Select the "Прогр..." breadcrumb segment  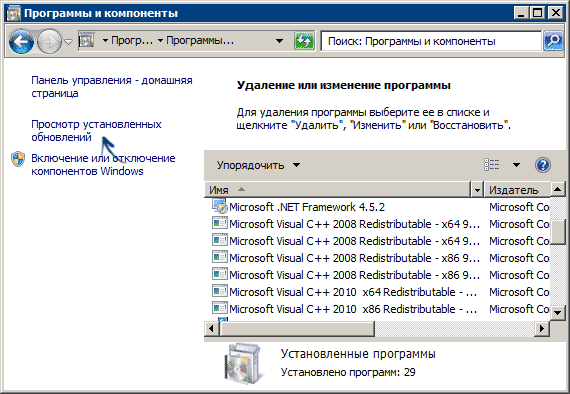point(132,40)
